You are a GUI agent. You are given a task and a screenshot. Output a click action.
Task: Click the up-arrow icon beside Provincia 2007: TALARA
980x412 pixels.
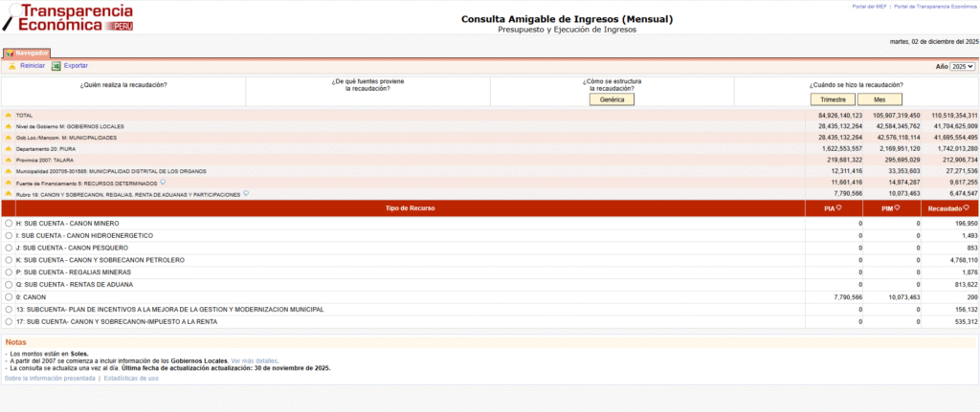9,161
